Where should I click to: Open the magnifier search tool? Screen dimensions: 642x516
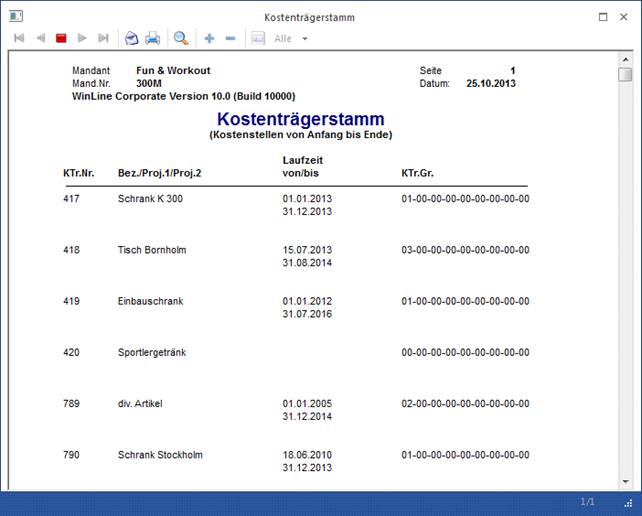[x=181, y=38]
